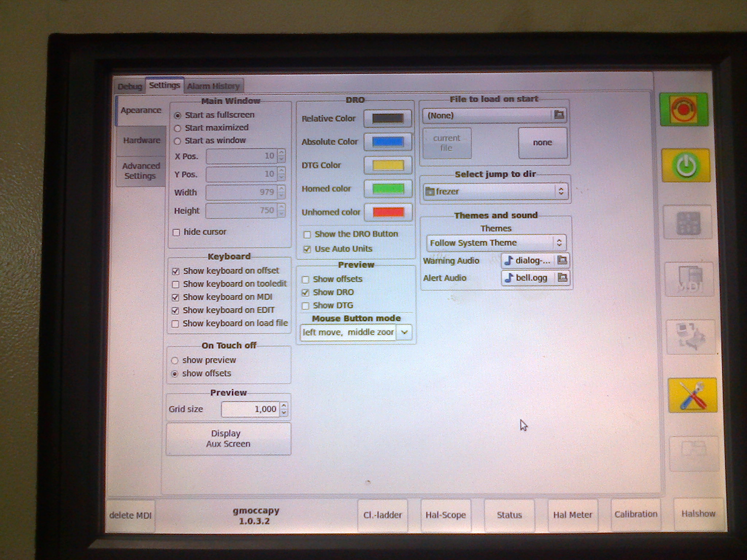747x560 pixels.
Task: Enable the hide cursor checkbox
Action: click(177, 233)
